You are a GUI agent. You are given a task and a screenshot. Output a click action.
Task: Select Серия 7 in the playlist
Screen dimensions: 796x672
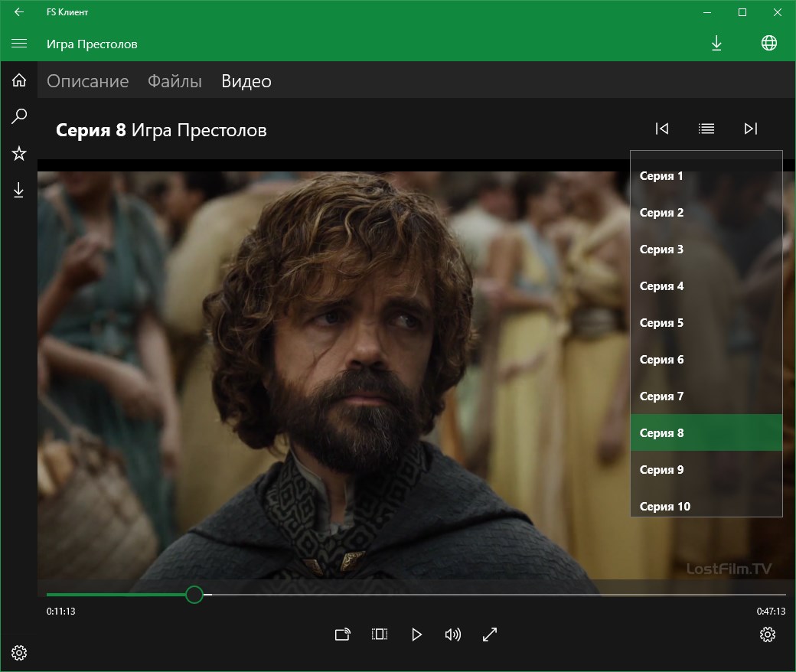coord(706,396)
